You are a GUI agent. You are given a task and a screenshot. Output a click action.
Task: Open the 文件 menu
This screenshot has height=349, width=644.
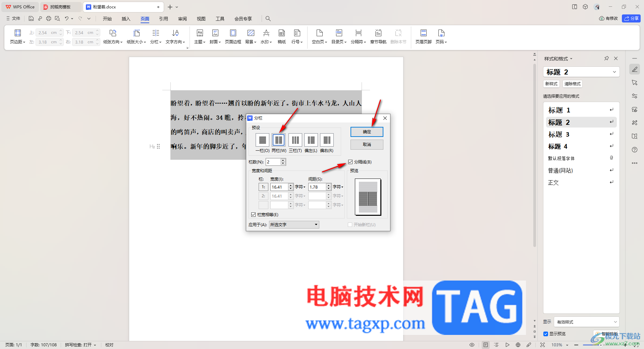[13, 18]
